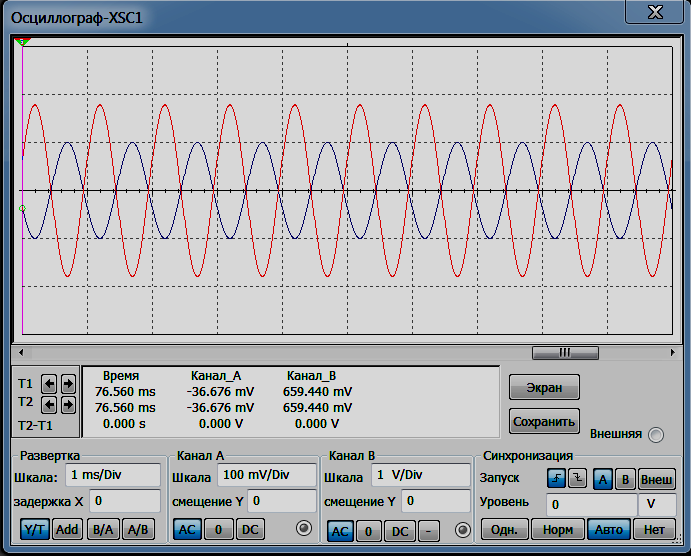Viewport: 691px width, 556px height.
Task: Move cursor T1 left with arrow
Action: pyautogui.click(x=48, y=384)
